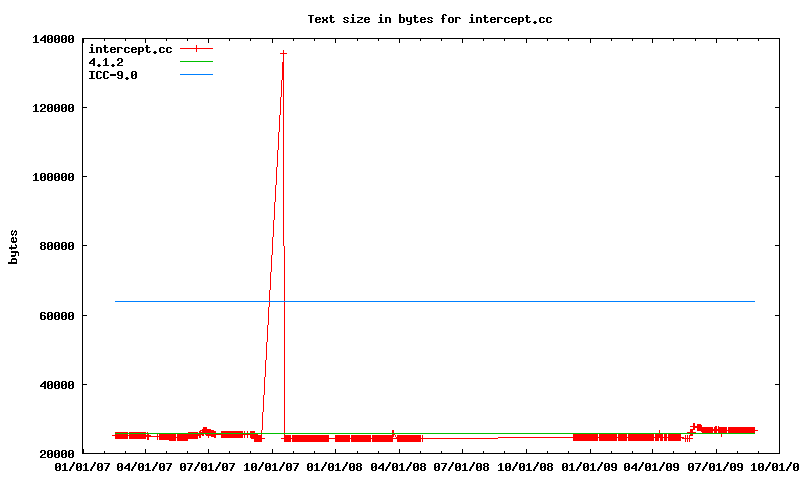Click the 140000 y-axis tick label

click(55, 39)
